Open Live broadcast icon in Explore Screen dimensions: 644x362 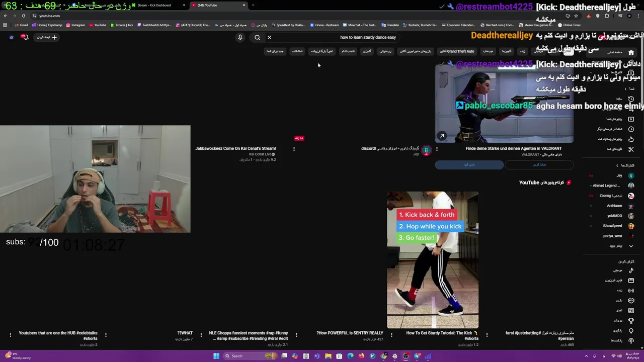pos(631,290)
